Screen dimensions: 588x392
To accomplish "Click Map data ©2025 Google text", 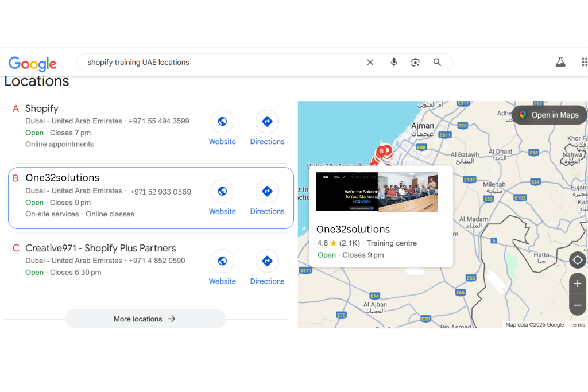I will point(535,324).
